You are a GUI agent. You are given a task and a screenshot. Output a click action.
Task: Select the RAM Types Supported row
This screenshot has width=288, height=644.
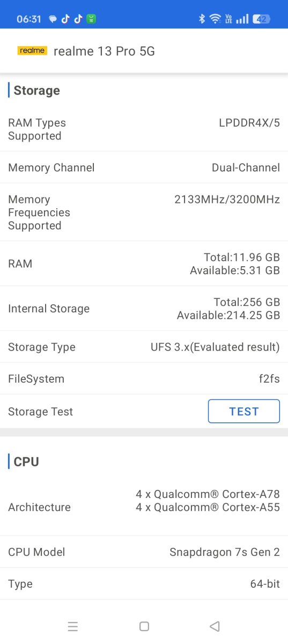144,129
